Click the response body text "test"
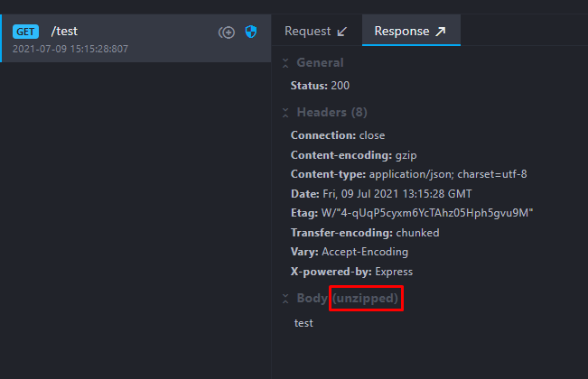This screenshot has height=379, width=588. tap(303, 322)
